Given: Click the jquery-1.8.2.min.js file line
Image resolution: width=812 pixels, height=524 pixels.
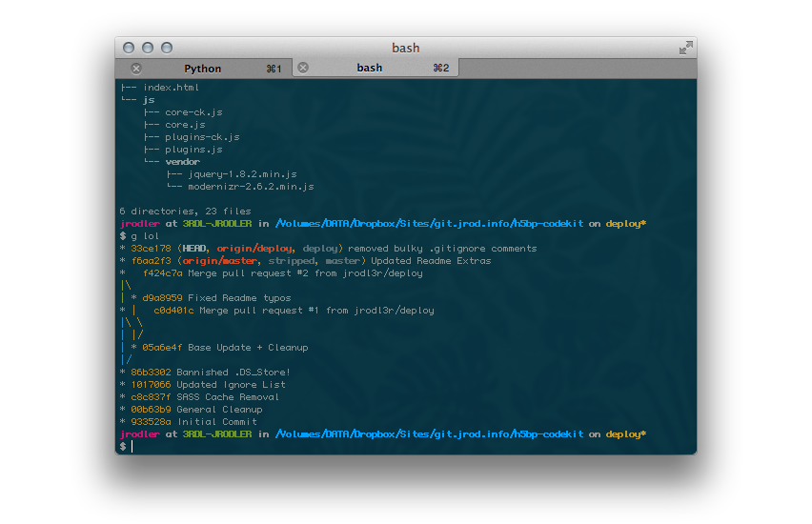Looking at the screenshot, I should pyautogui.click(x=242, y=174).
